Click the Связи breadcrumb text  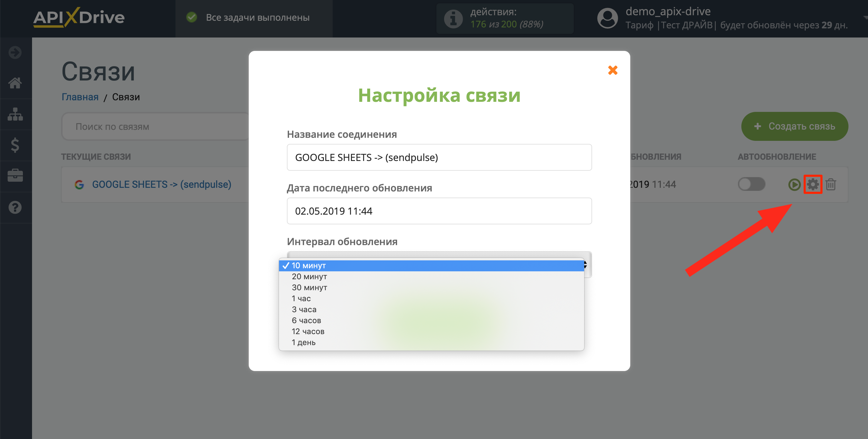(126, 97)
